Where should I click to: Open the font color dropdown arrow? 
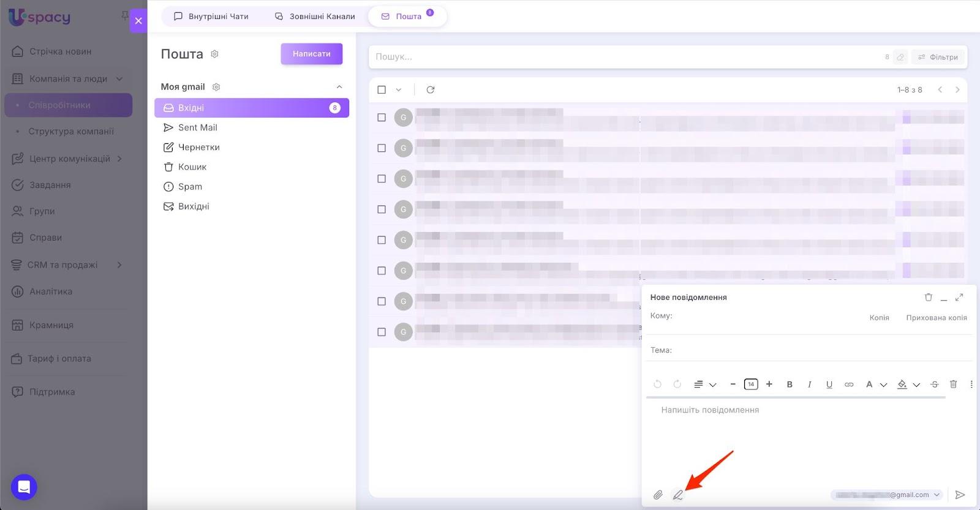pos(883,385)
